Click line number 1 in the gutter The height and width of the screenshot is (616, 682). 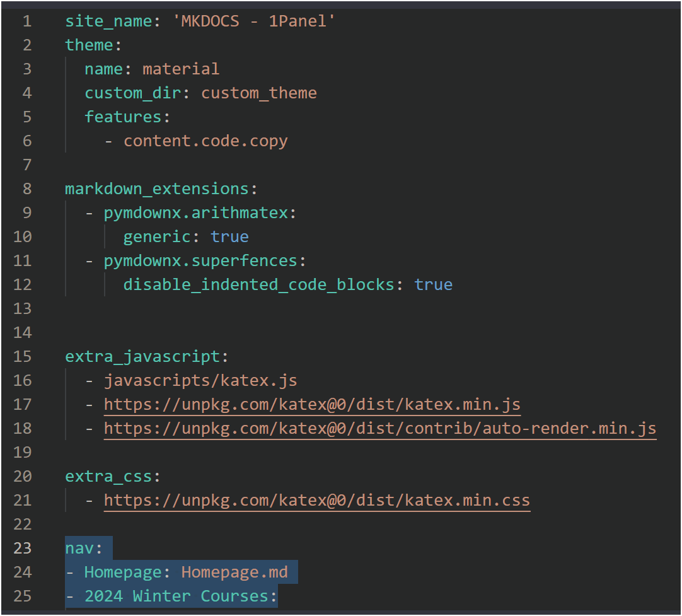pos(26,21)
